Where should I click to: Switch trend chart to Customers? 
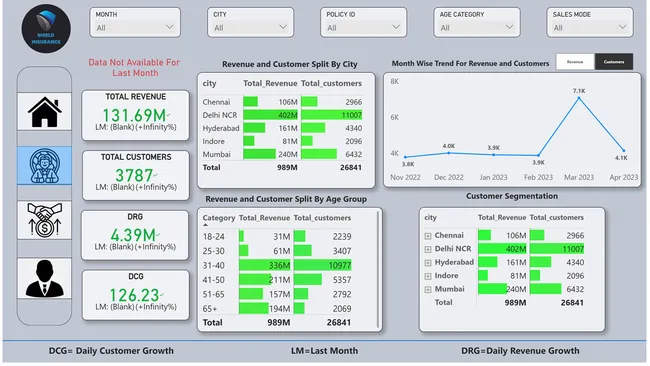point(614,62)
